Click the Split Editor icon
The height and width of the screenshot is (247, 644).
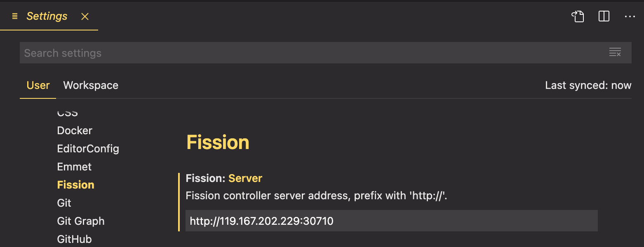604,16
